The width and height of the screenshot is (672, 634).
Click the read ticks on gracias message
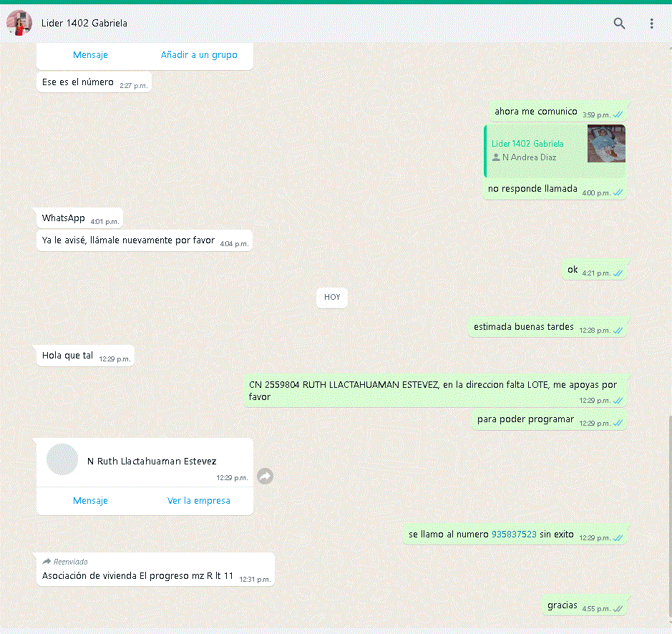point(618,609)
